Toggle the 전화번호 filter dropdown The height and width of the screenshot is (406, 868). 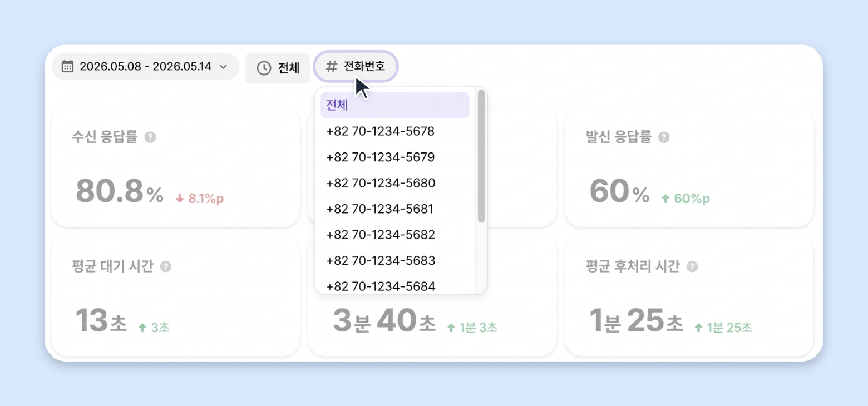[x=356, y=67]
